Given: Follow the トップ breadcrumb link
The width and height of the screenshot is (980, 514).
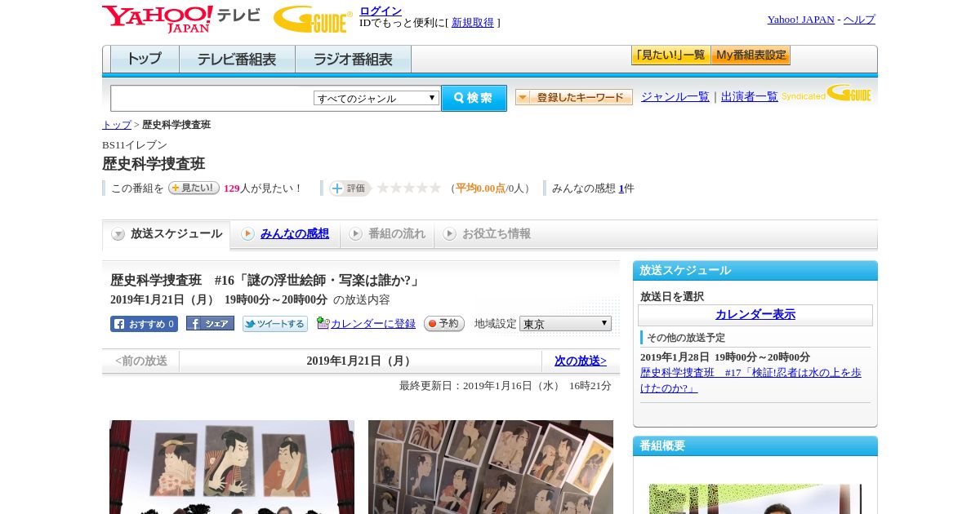Looking at the screenshot, I should click(117, 125).
